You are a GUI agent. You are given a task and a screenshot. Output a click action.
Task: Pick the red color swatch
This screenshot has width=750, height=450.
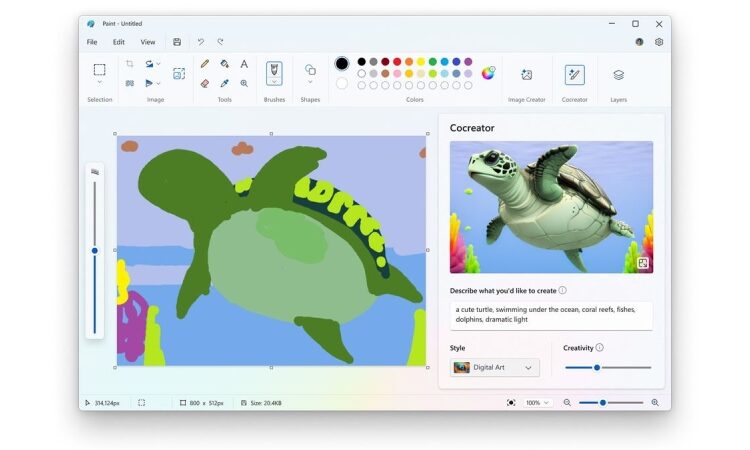coord(397,62)
